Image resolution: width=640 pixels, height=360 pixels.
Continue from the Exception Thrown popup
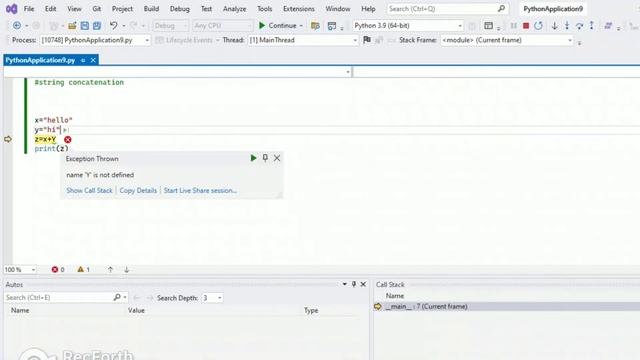click(253, 158)
